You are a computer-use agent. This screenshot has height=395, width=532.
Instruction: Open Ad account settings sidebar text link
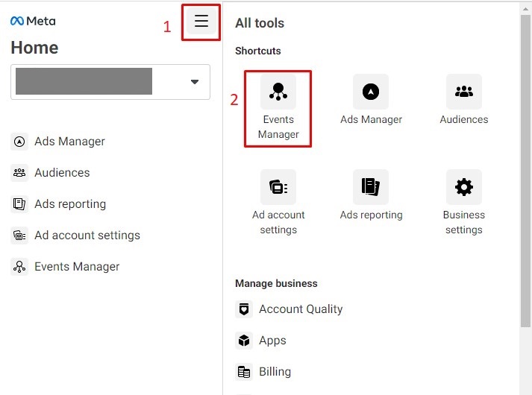tap(87, 235)
